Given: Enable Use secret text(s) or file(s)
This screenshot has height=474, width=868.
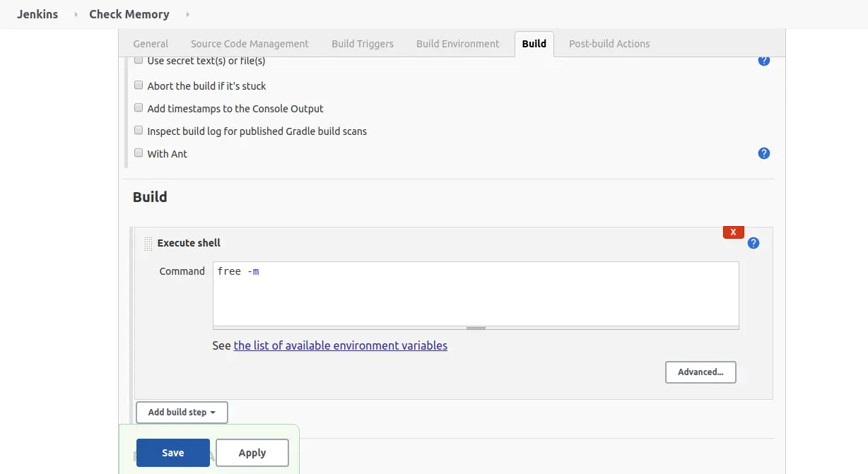Looking at the screenshot, I should pyautogui.click(x=139, y=61).
